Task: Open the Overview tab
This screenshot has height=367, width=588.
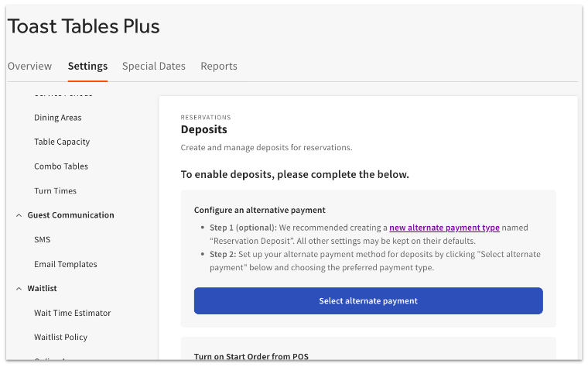Action: click(30, 67)
